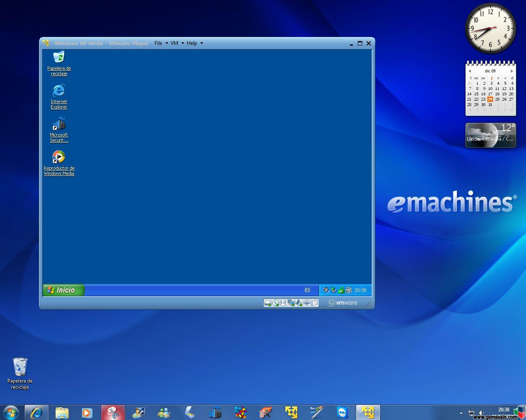Open Microsoft Security Essentials castle taskbar icon
Image resolution: width=526 pixels, height=420 pixels.
(x=215, y=412)
